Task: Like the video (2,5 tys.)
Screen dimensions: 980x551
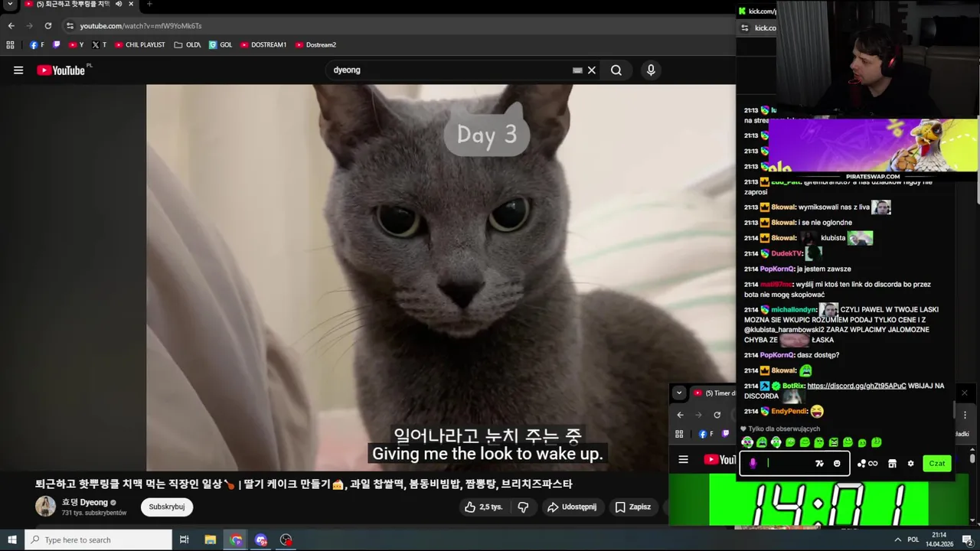Action: [x=483, y=507]
